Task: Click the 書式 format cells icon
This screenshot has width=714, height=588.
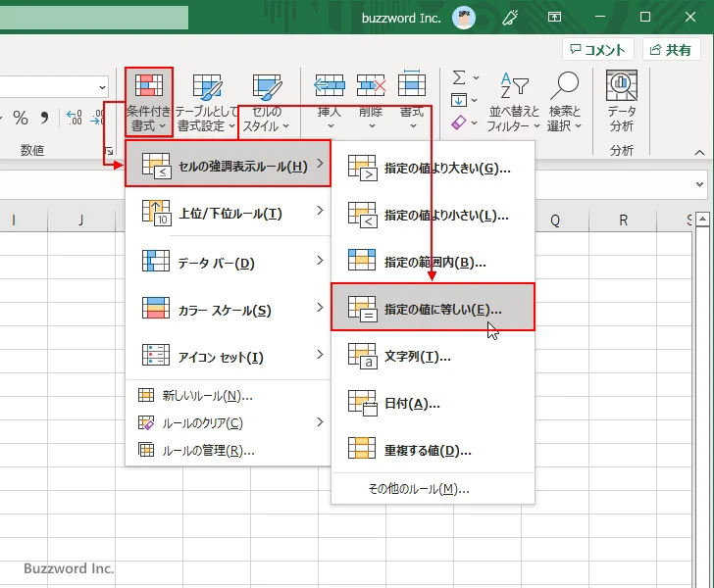Action: (412, 83)
